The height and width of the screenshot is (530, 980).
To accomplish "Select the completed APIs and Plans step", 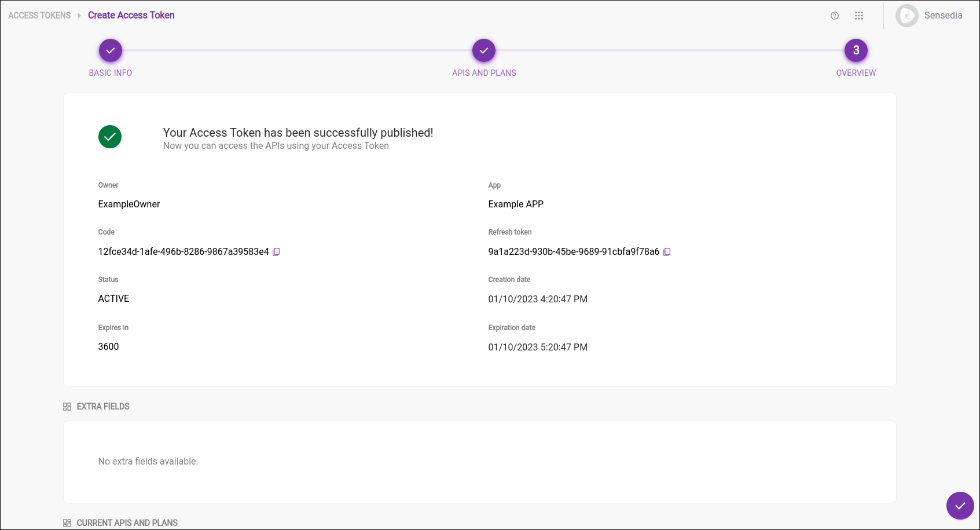I will 484,50.
